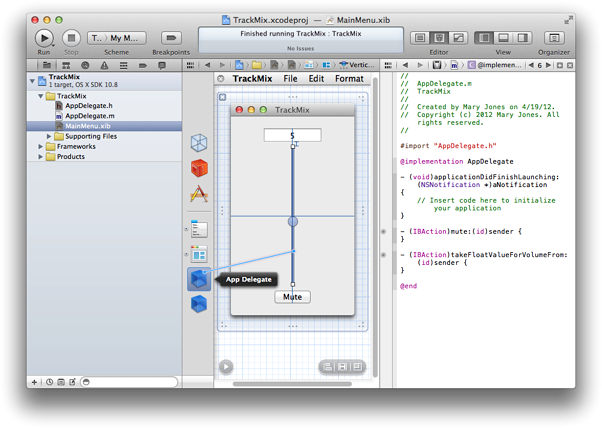Open the Organizer window

point(554,38)
